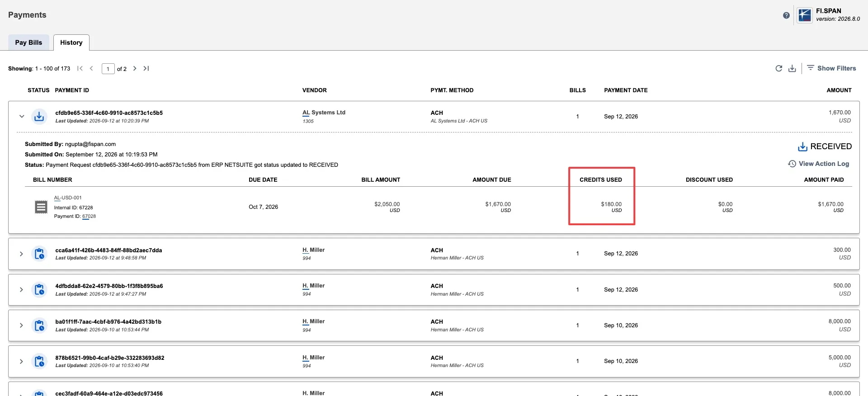Image resolution: width=868 pixels, height=396 pixels.
Task: Click pending status icon for 4dfbdda8 payment
Action: click(x=39, y=289)
